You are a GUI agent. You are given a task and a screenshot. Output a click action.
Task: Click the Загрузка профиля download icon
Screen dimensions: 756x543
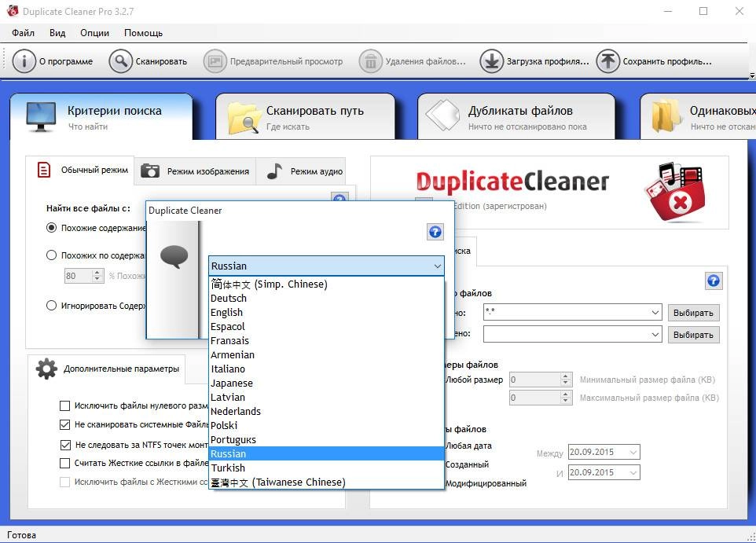(492, 61)
